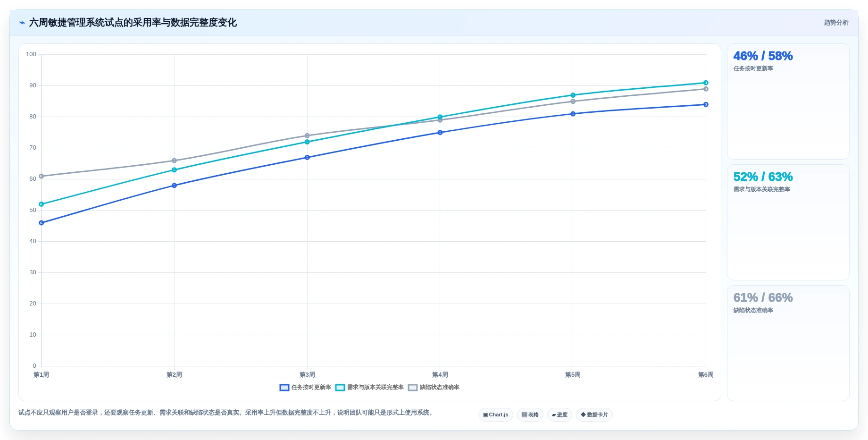Click the 趋势分析 label in the header
868x440 pixels.
coord(836,23)
